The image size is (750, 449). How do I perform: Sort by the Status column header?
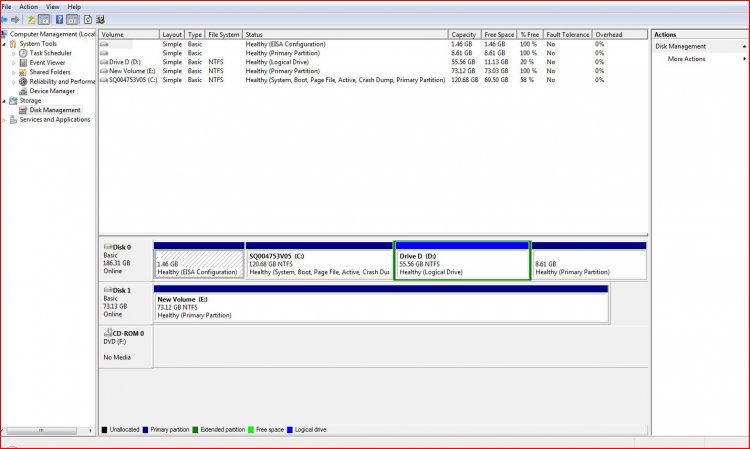(x=345, y=34)
